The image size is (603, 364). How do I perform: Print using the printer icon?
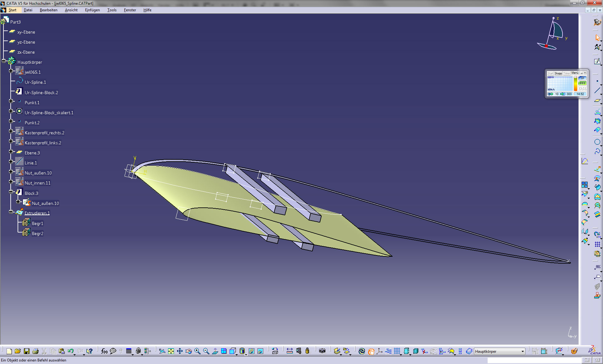coord(35,351)
